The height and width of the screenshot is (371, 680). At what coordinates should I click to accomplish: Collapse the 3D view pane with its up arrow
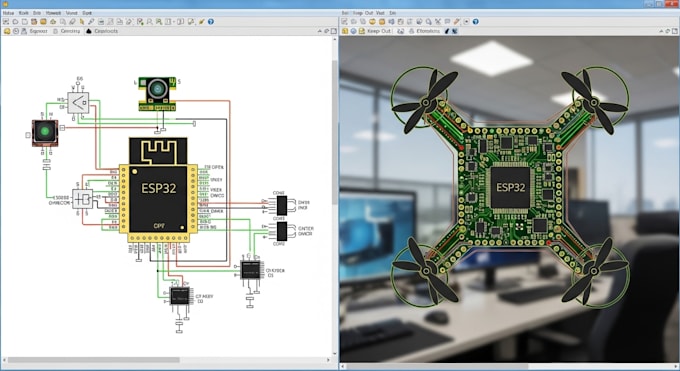tap(660, 31)
